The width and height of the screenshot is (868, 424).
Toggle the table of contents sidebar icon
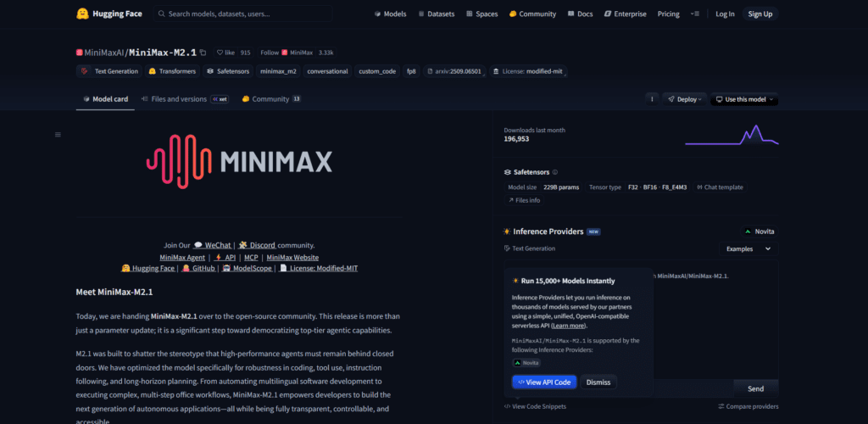[x=58, y=135]
